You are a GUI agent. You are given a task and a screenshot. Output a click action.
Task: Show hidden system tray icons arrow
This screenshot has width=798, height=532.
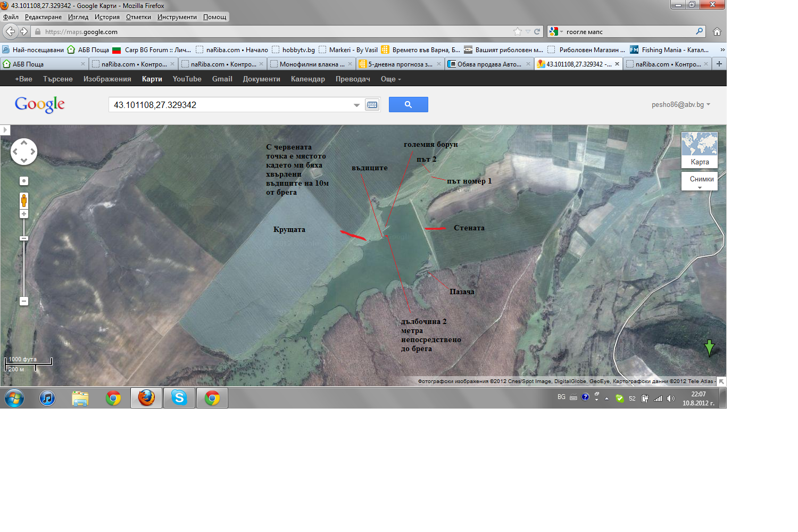pyautogui.click(x=606, y=398)
